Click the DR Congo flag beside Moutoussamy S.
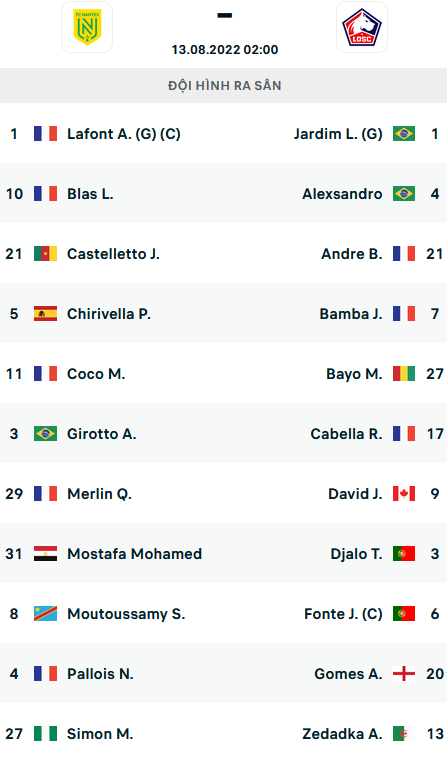The width and height of the screenshot is (447, 763). pos(45,613)
